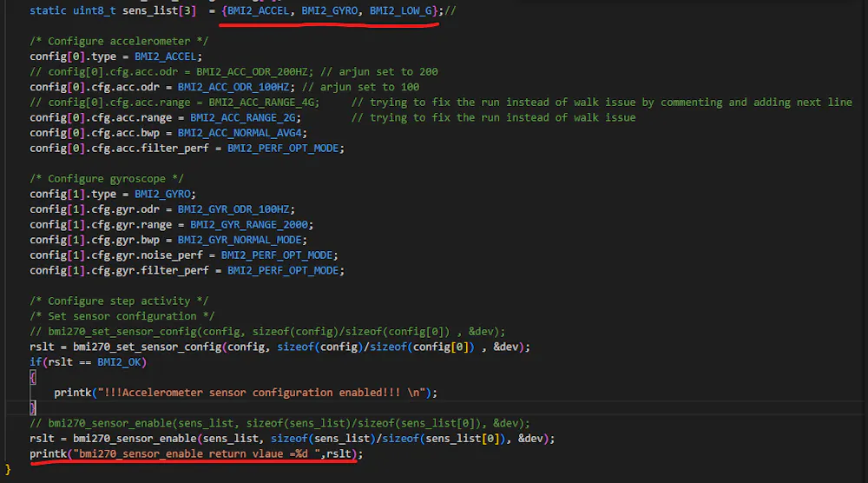Click the 'Set sensor configuration' comment
The width and height of the screenshot is (868, 483).
tap(122, 316)
